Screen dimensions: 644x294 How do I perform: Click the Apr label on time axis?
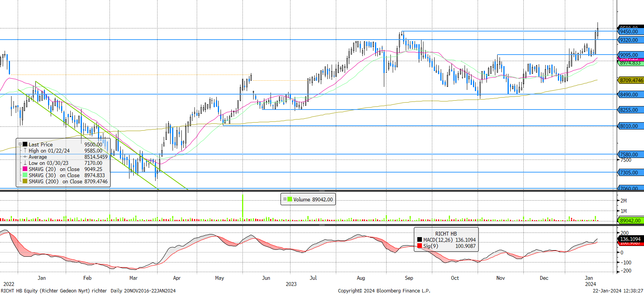tap(177, 278)
